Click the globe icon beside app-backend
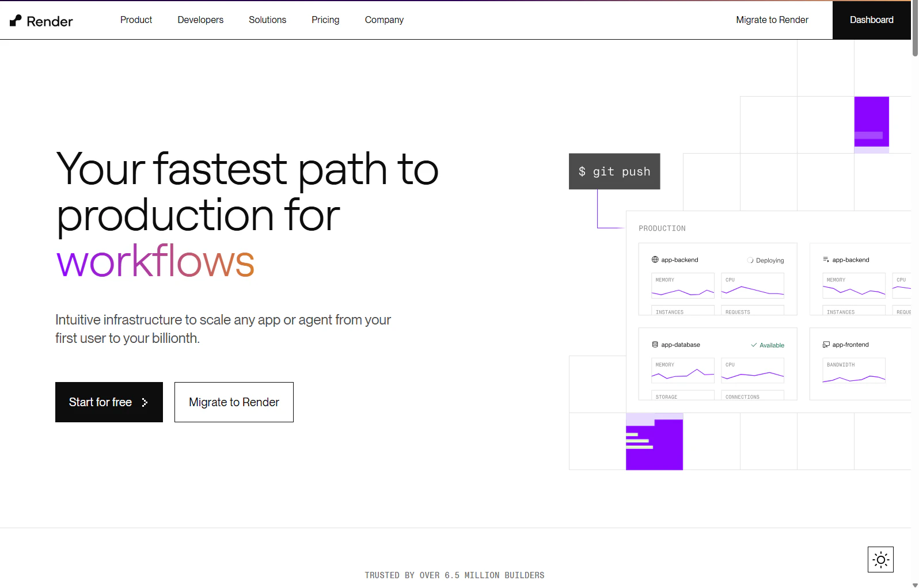This screenshot has width=919, height=588. (x=655, y=259)
